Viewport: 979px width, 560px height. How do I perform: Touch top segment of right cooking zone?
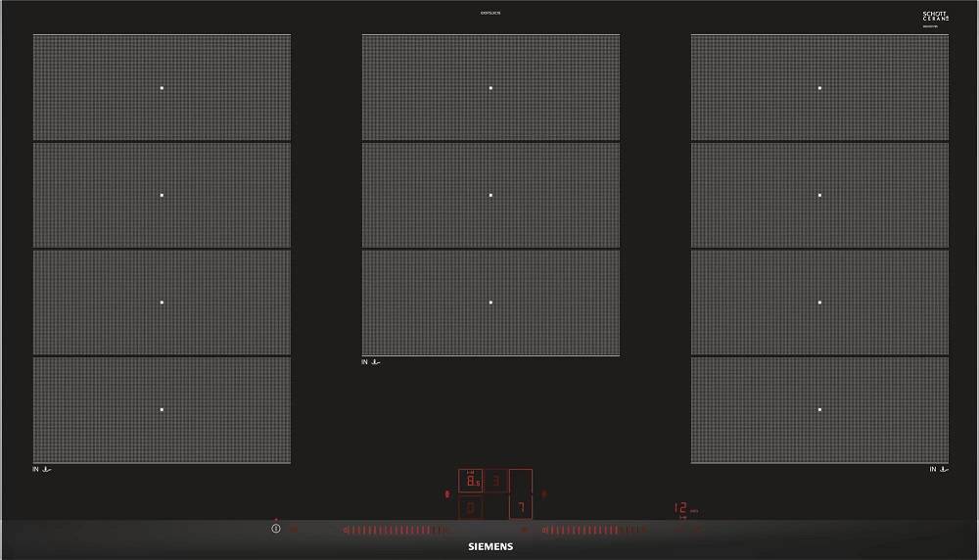click(x=819, y=87)
